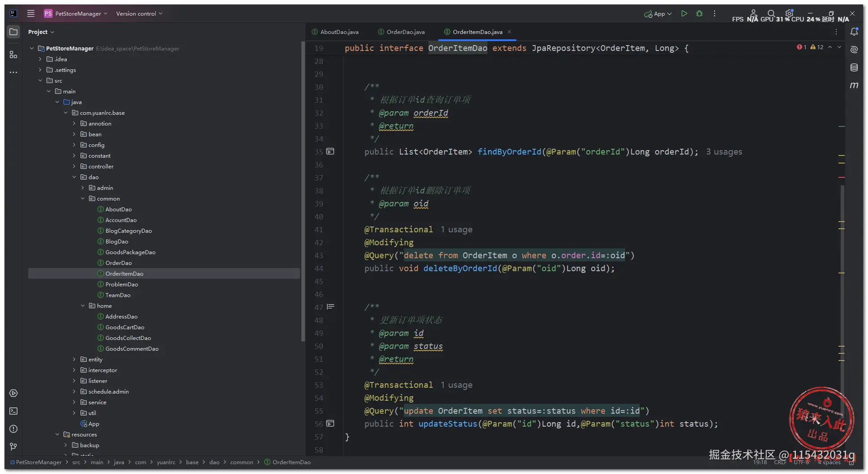The height and width of the screenshot is (474, 868).
Task: Collapse the common folder
Action: pos(83,198)
